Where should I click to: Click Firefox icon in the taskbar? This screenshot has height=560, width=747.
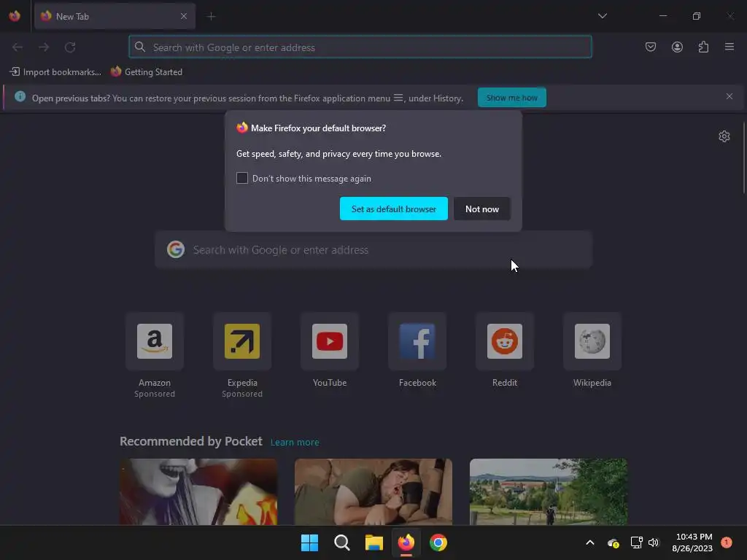pos(406,542)
